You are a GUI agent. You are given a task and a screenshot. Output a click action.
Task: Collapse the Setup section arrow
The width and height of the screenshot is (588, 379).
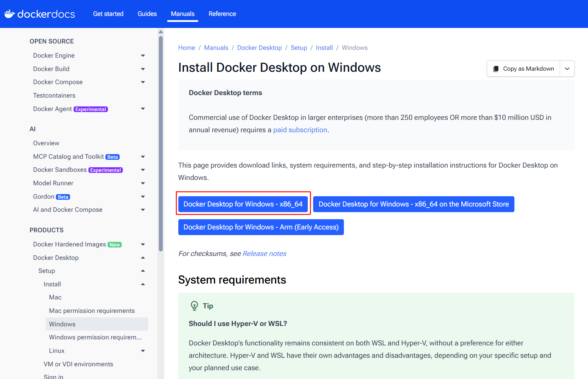[143, 271]
